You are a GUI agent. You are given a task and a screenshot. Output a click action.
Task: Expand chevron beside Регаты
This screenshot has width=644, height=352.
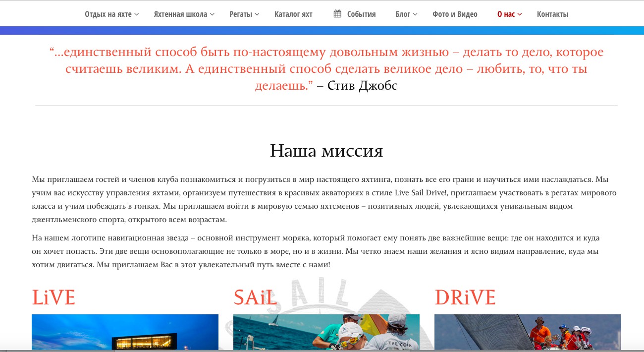pyautogui.click(x=257, y=14)
